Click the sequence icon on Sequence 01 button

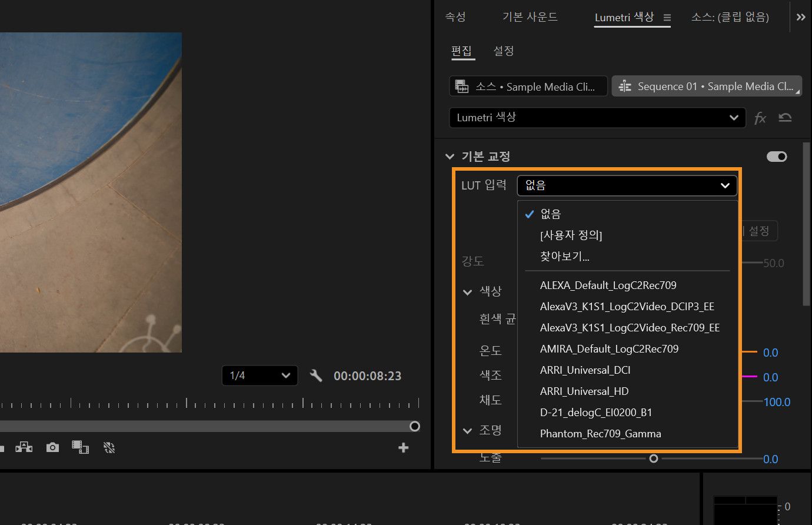pos(625,86)
